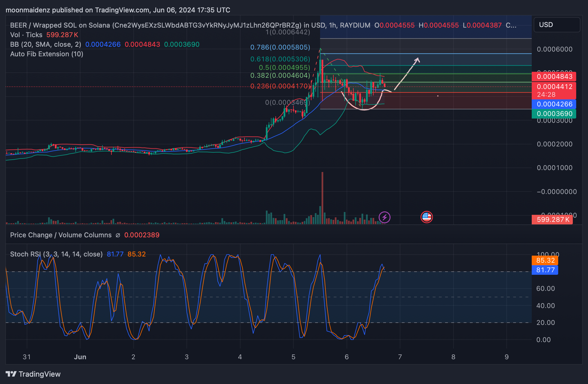Click the Jun date label on time axis
Viewport: 588px width, 384px height.
click(x=80, y=357)
